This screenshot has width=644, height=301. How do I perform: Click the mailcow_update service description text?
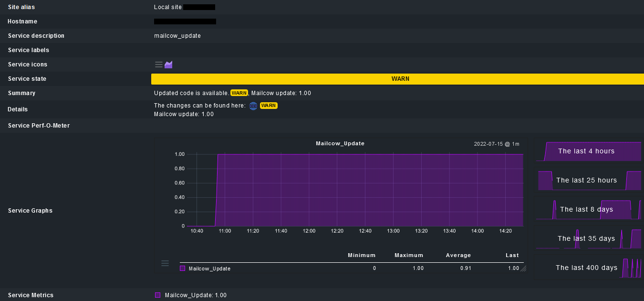177,36
